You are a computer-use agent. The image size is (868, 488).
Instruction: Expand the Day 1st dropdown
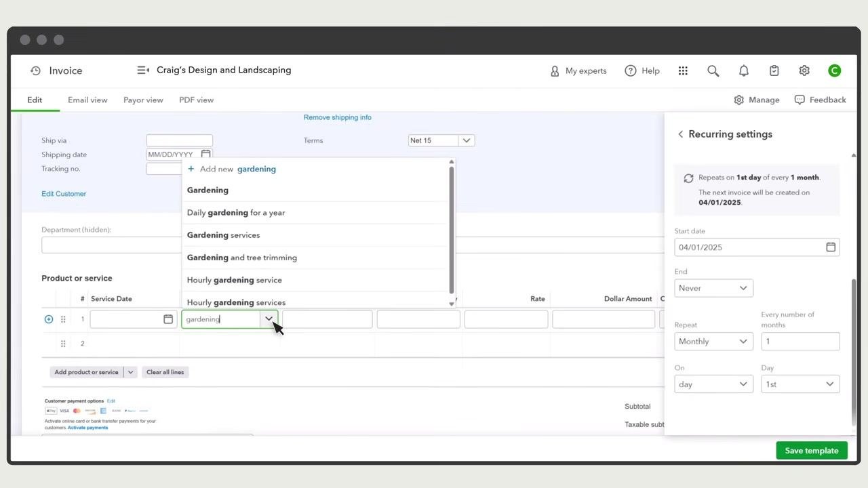pos(800,384)
